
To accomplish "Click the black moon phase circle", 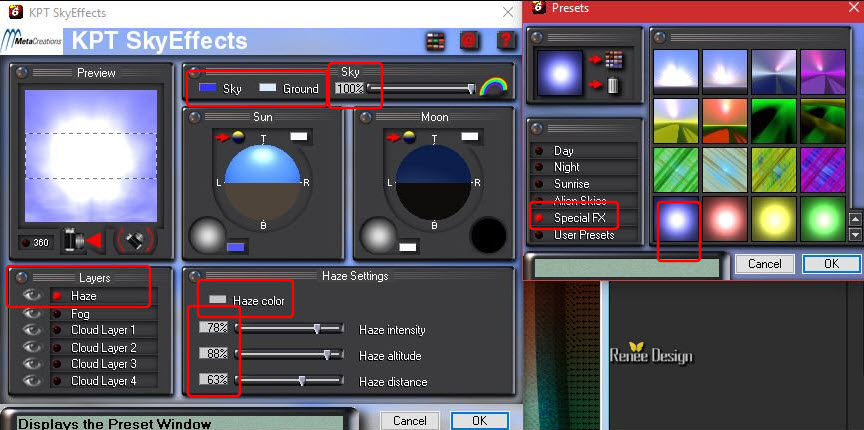I will pos(488,235).
